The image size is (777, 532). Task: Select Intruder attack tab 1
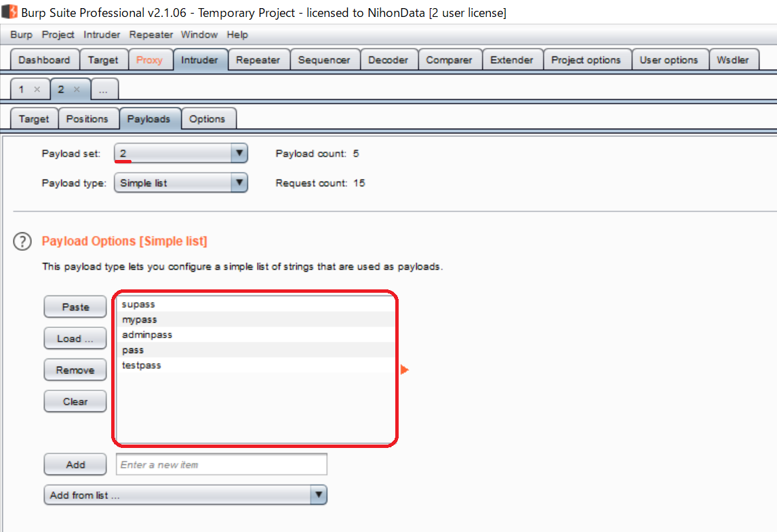21,89
